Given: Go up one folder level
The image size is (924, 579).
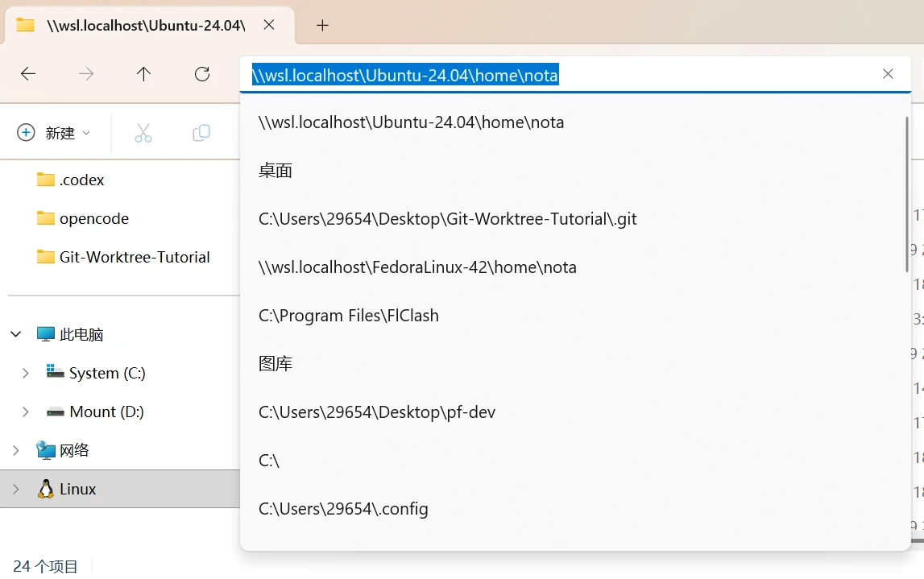Looking at the screenshot, I should click(x=143, y=74).
